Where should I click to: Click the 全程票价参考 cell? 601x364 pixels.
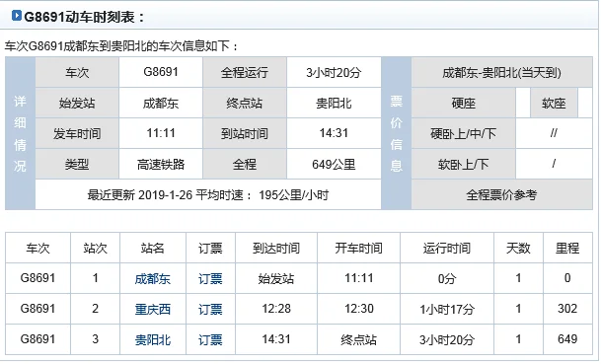(501, 194)
